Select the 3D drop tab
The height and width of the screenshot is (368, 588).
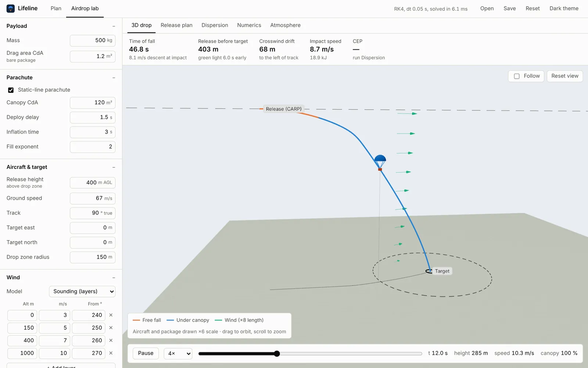(141, 25)
